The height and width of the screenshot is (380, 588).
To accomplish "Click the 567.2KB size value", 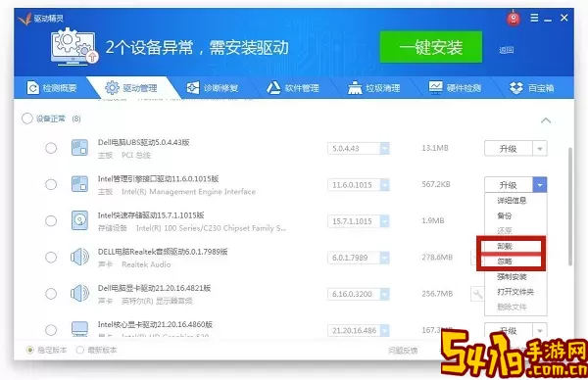I will [436, 184].
